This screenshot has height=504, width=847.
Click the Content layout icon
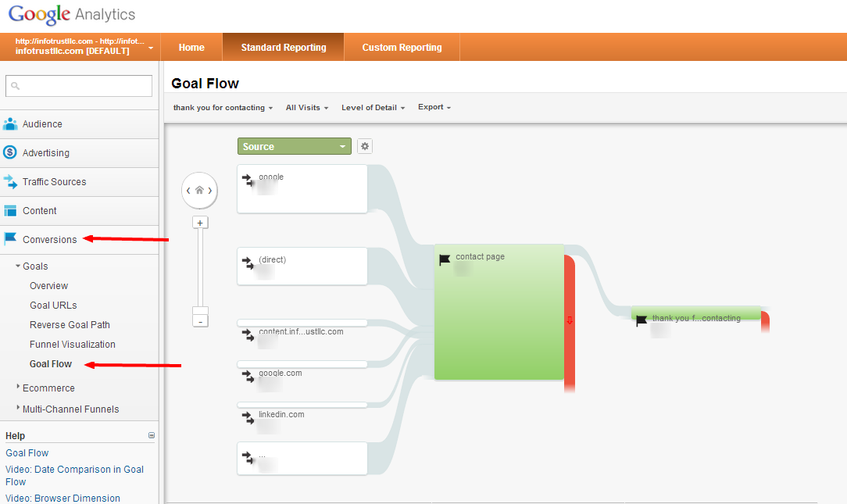click(x=10, y=211)
